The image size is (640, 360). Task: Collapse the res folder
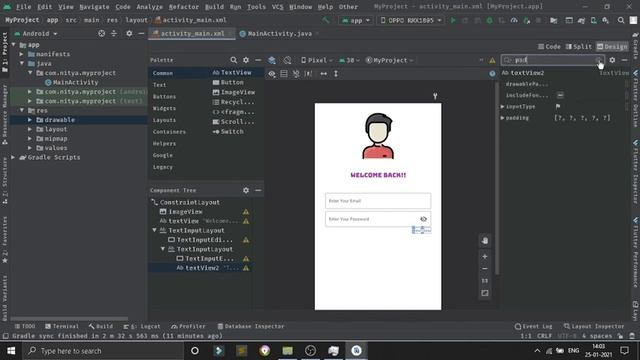point(22,110)
